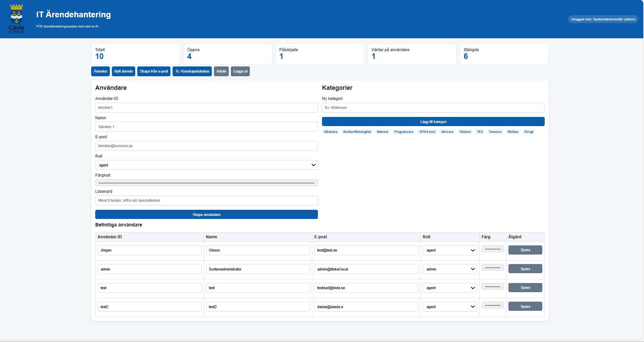Screen dimensions: 644x342
Task: Click the Inloggad som admin badge
Action: [x=603, y=19]
